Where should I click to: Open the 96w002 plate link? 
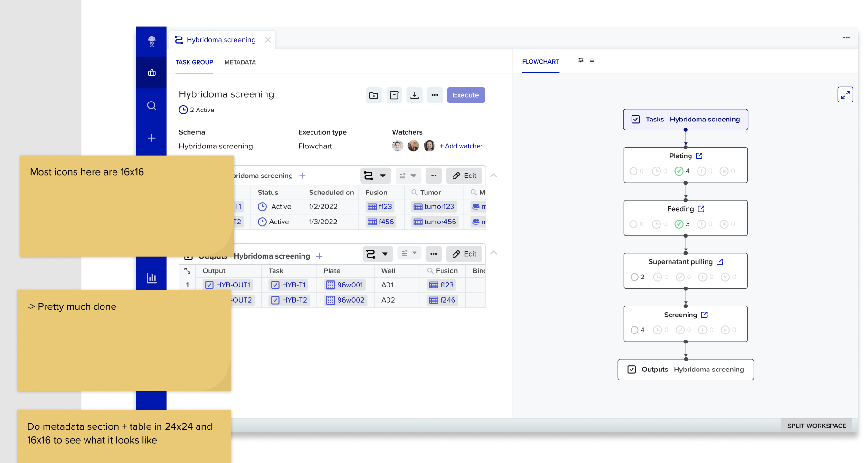point(346,300)
